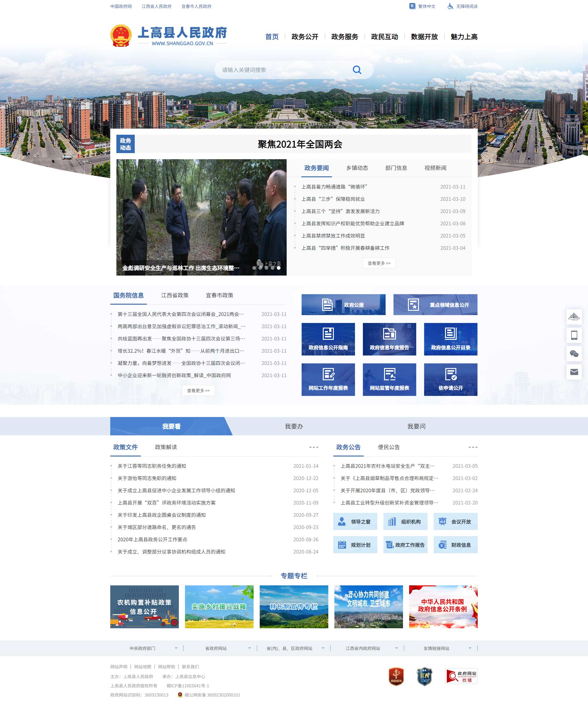Click the 规划计划 shortcut button
588x710 pixels.
coord(355,545)
